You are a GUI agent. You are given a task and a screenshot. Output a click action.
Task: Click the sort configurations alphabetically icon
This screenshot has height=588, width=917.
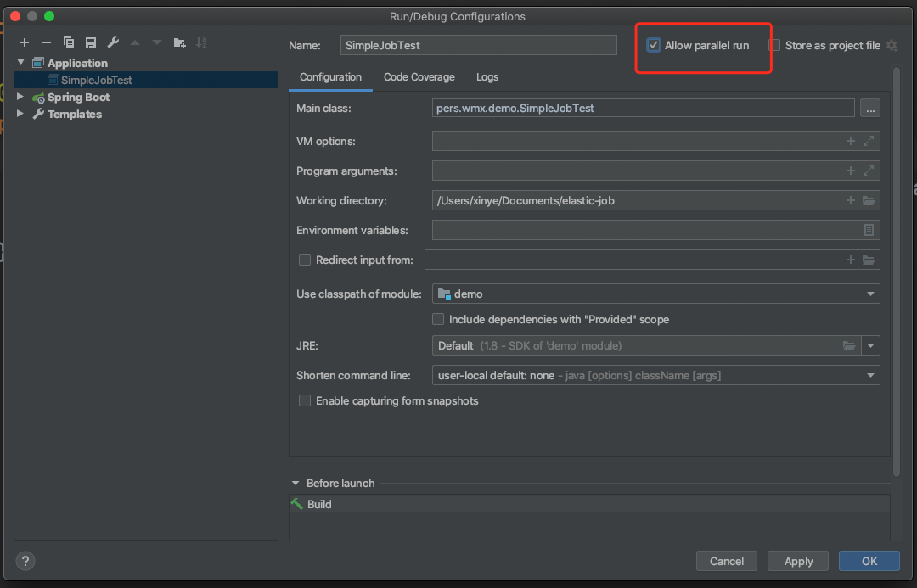pos(201,42)
